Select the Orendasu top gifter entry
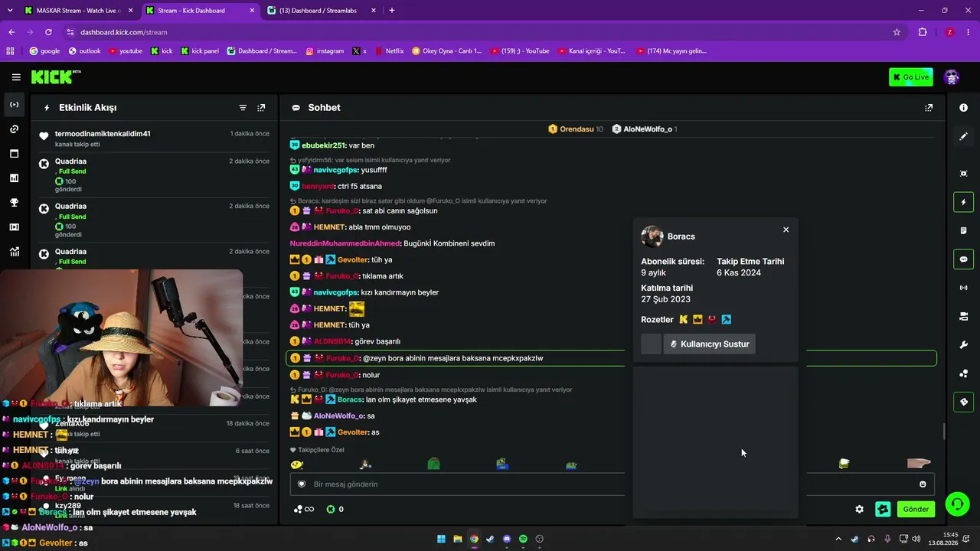Screen dimensions: 980x551 pos(576,129)
